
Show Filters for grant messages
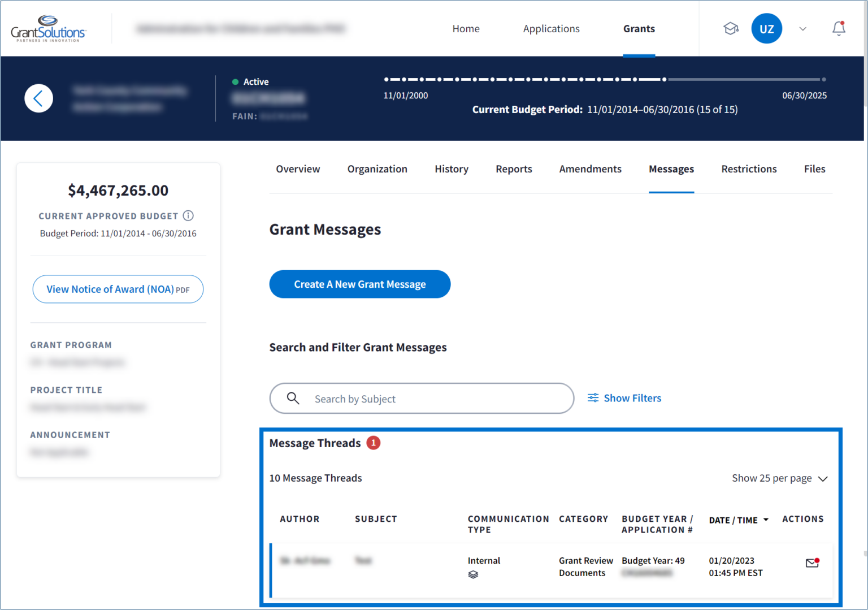pyautogui.click(x=624, y=398)
